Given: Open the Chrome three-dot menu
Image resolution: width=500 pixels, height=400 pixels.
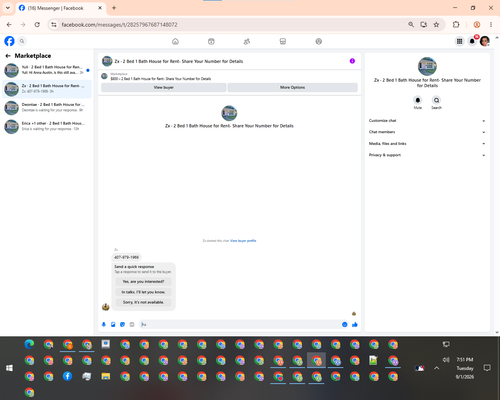Looking at the screenshot, I should [491, 25].
